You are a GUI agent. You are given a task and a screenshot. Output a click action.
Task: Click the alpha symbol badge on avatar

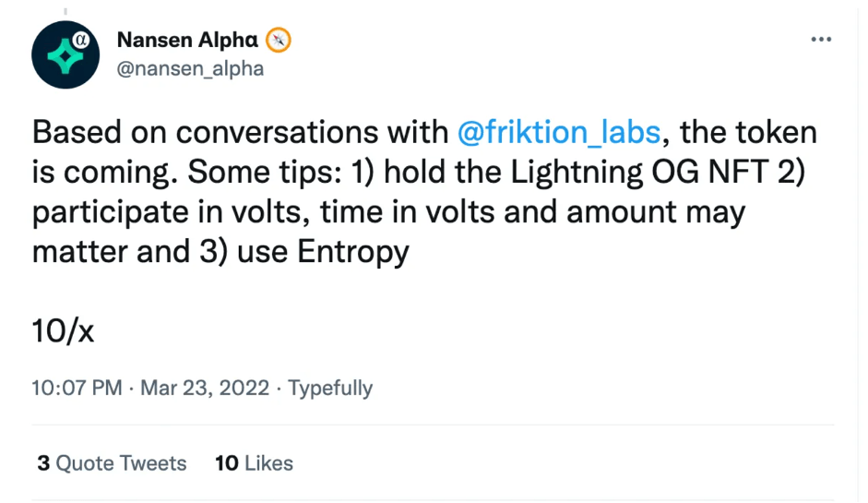tap(82, 40)
